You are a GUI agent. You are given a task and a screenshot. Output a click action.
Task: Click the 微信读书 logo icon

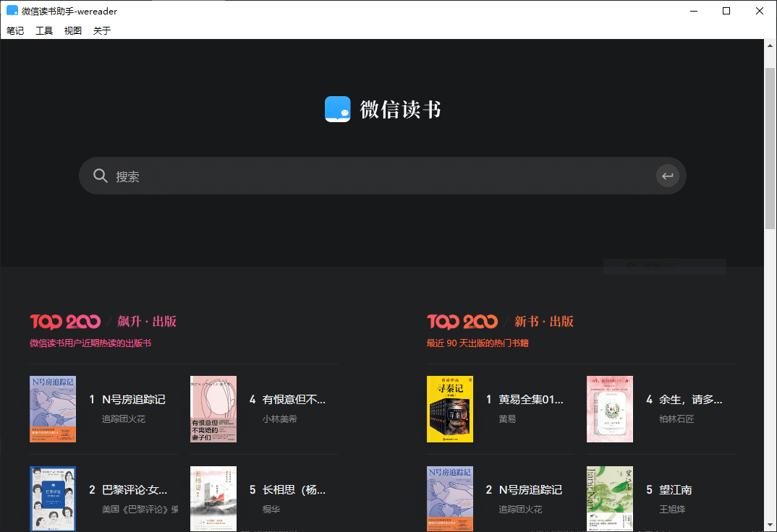click(337, 109)
